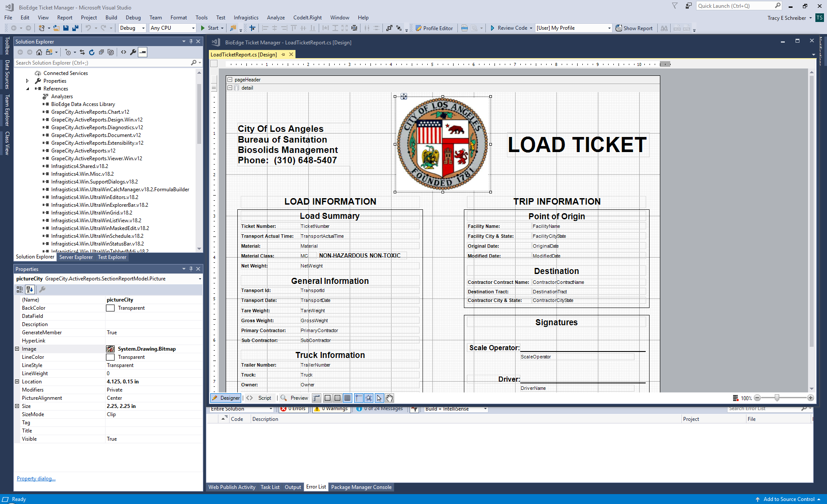Click the LineColor Transparent color swatch
827x504 pixels.
(x=110, y=357)
